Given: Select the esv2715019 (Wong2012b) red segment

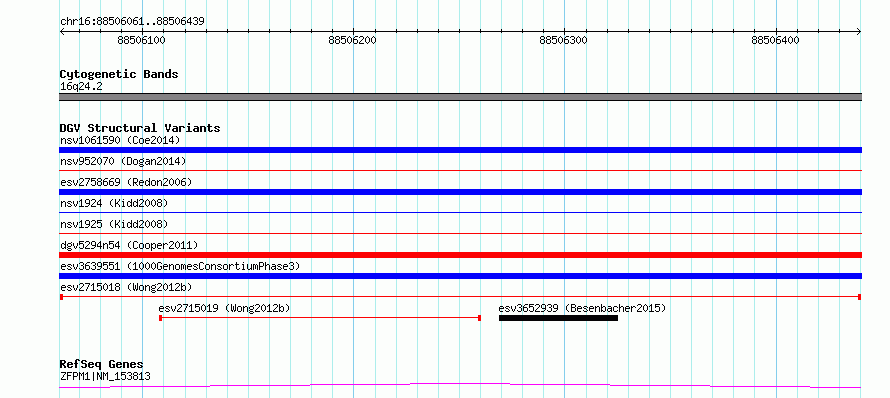Looking at the screenshot, I should point(320,318).
